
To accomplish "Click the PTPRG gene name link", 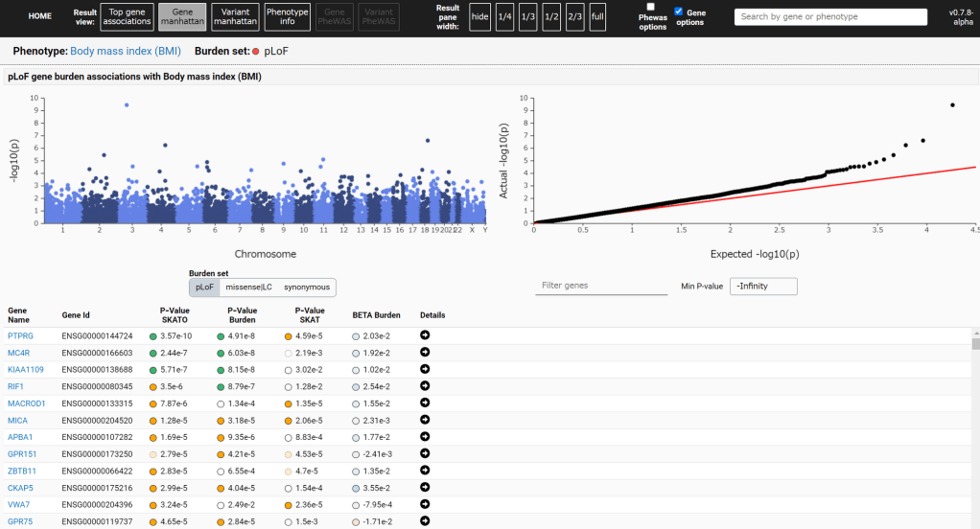I will pos(20,336).
